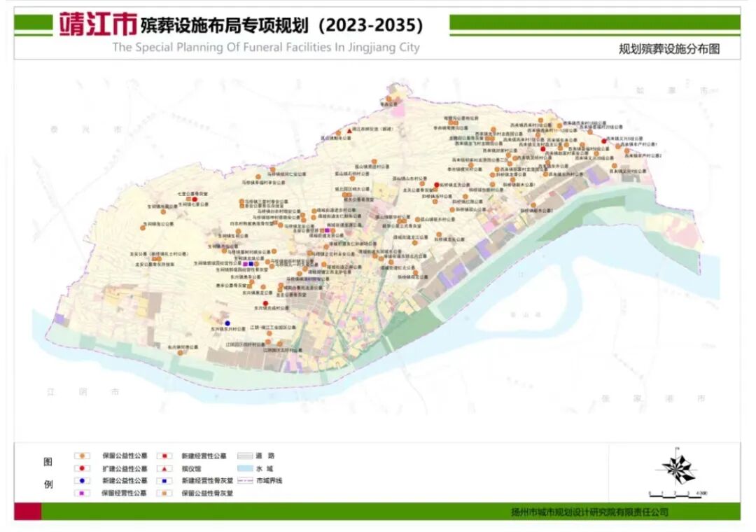Click the 新建经营性骨灰堂 legend label
Image resolution: width=756 pixels, height=532 pixels.
(x=207, y=481)
